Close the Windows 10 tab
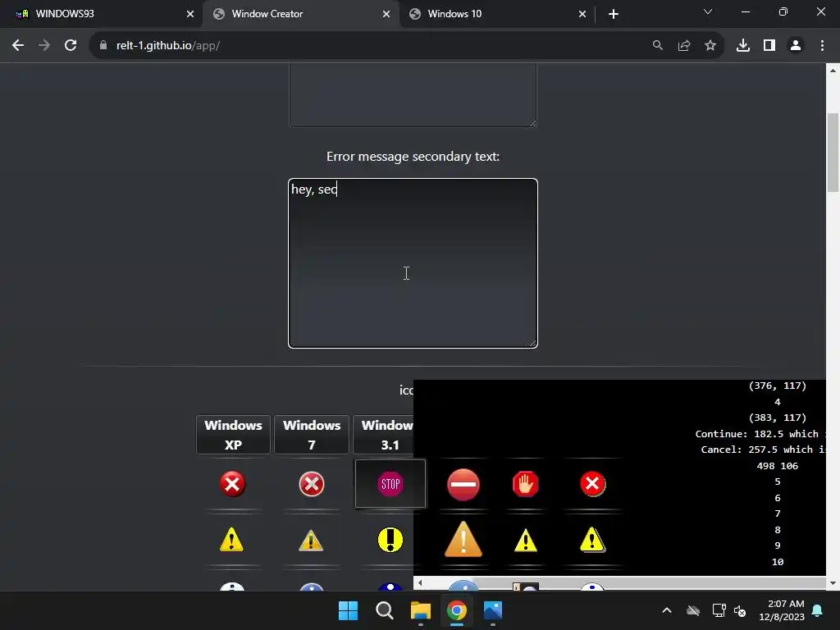 coord(582,14)
